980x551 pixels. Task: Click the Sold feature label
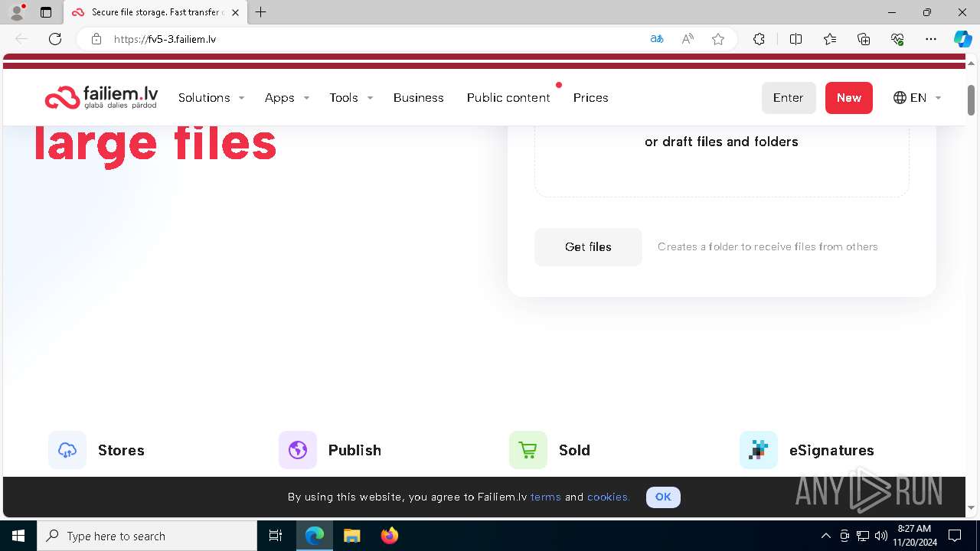coord(574,450)
